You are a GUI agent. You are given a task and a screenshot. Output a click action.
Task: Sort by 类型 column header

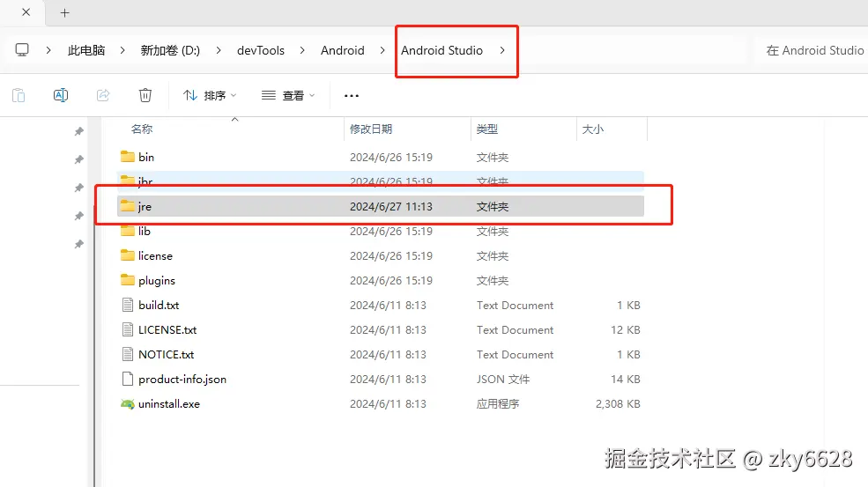tap(487, 129)
